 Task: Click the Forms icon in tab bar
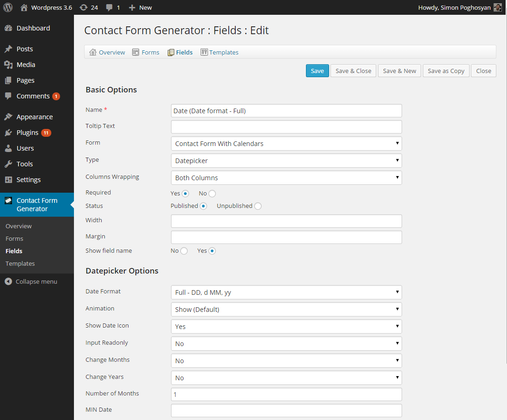(x=135, y=52)
